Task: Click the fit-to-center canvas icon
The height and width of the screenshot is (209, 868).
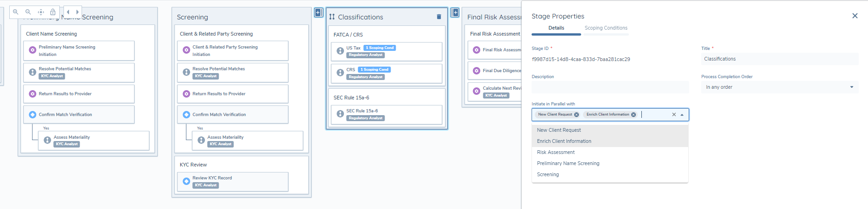Action: pos(41,12)
